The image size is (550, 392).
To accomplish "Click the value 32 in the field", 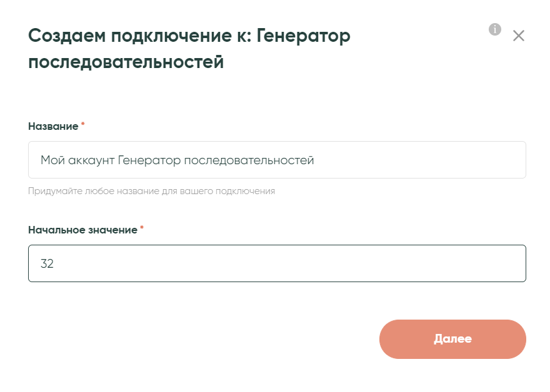I will (47, 263).
